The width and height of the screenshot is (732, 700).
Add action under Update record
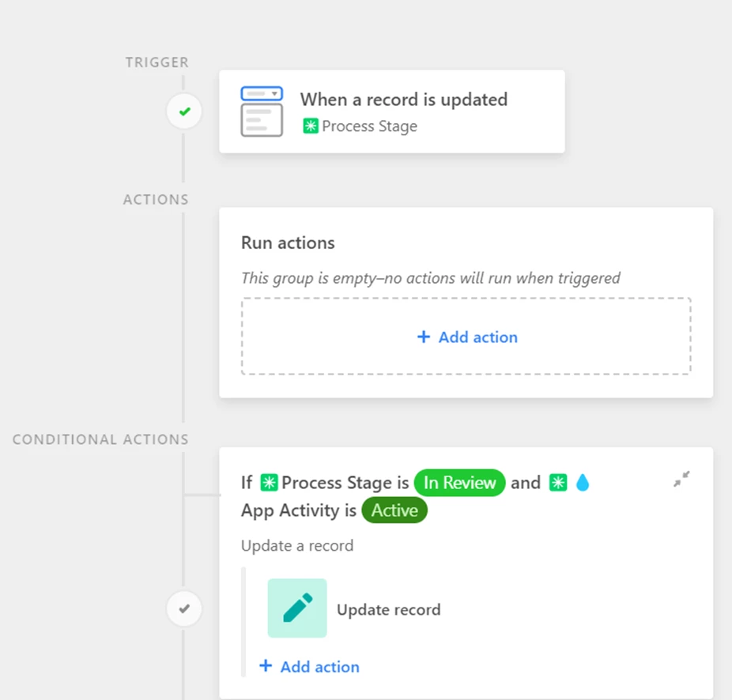310,666
